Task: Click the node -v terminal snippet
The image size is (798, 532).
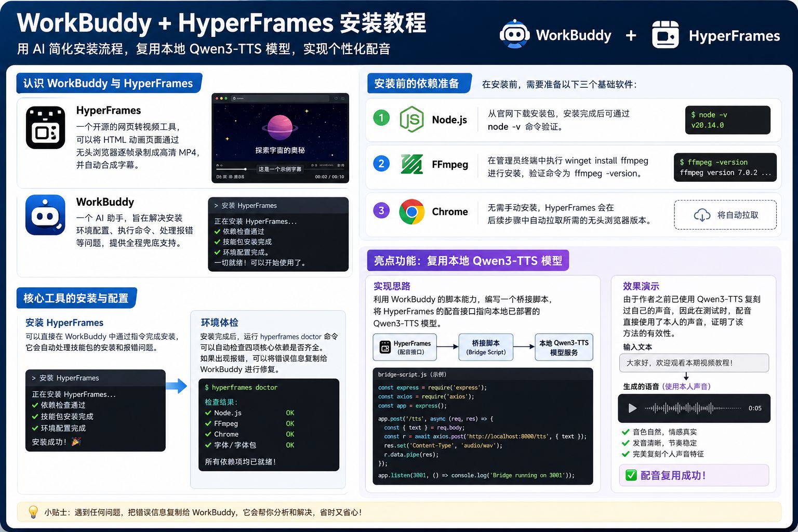Action: click(727, 120)
